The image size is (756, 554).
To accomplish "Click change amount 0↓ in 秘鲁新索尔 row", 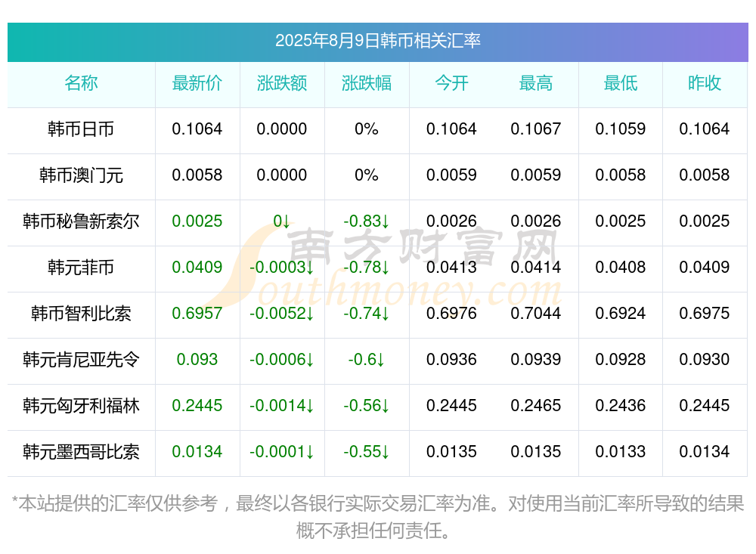I will point(282,221).
